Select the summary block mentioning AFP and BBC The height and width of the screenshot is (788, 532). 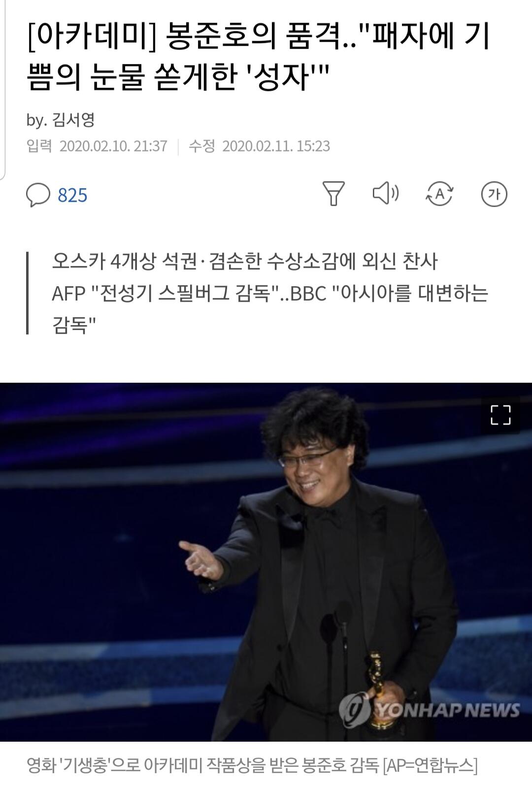[x=270, y=293]
